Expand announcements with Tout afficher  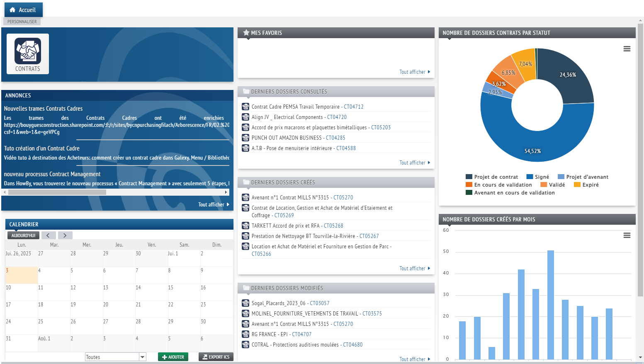214,204
